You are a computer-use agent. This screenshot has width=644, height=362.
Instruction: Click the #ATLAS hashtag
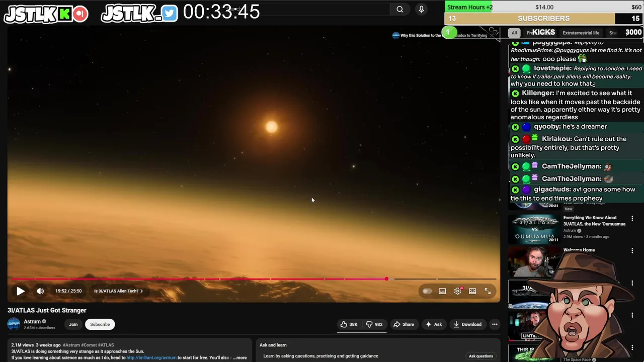pyautogui.click(x=106, y=345)
